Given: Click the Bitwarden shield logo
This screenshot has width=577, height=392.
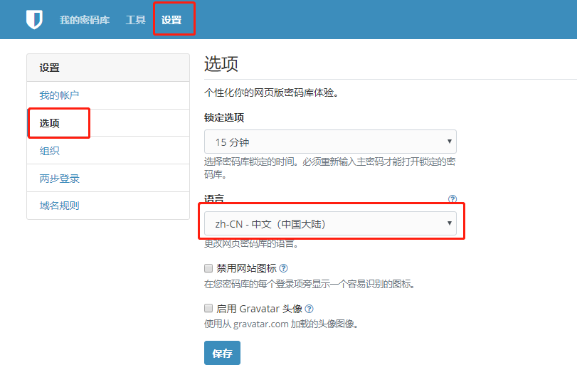Looking at the screenshot, I should point(34,20).
